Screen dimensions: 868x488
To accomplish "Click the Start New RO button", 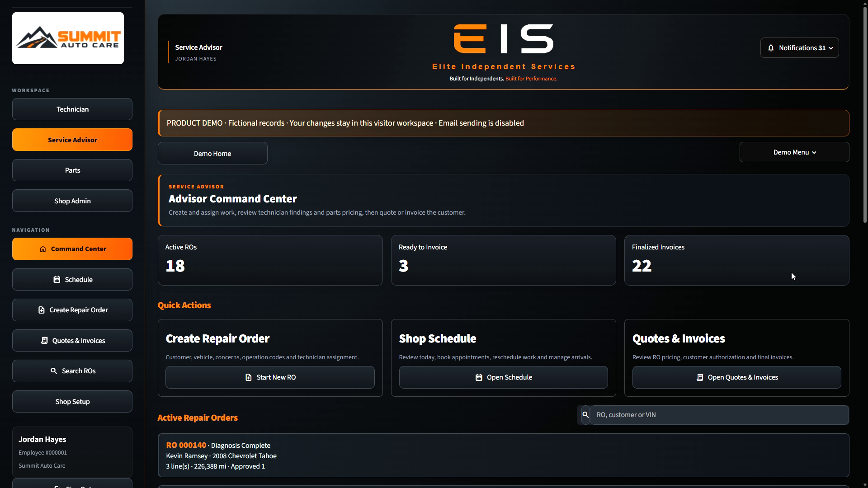I will [x=270, y=377].
